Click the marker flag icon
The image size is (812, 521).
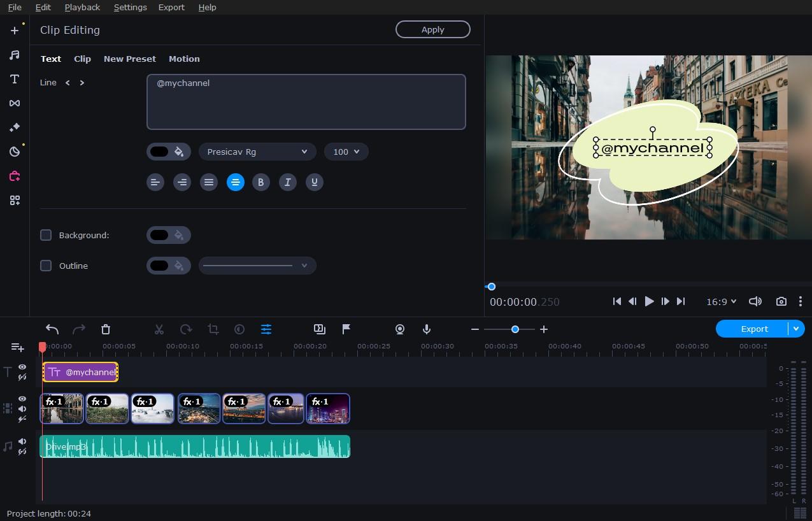click(346, 329)
